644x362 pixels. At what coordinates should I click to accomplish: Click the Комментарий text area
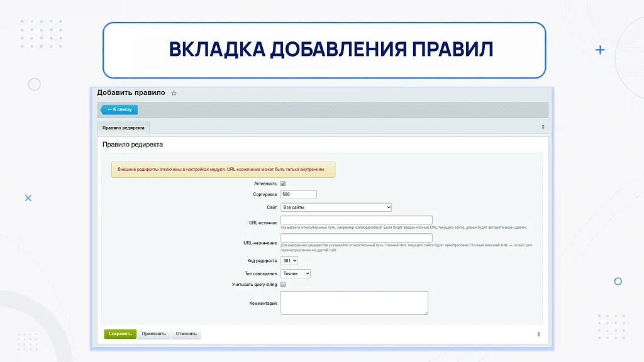[x=354, y=303]
